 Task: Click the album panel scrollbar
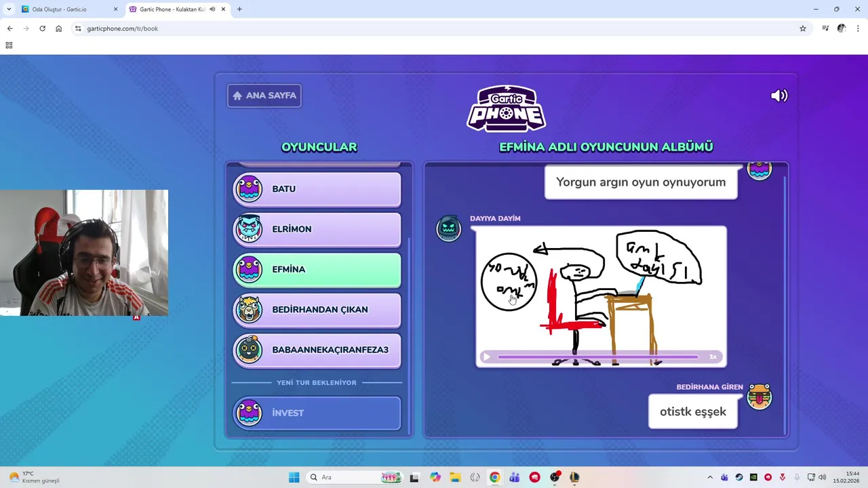pos(785,305)
